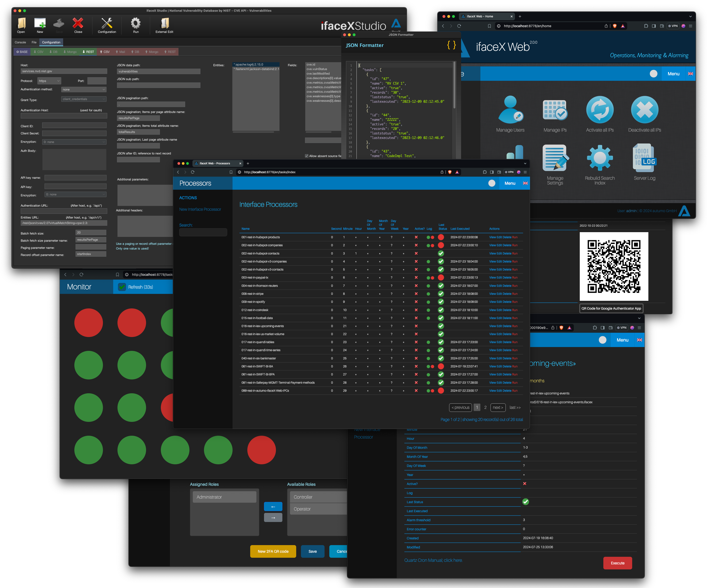Toggle the Allow absent source fields checkbox
707x588 pixels.
pos(307,156)
